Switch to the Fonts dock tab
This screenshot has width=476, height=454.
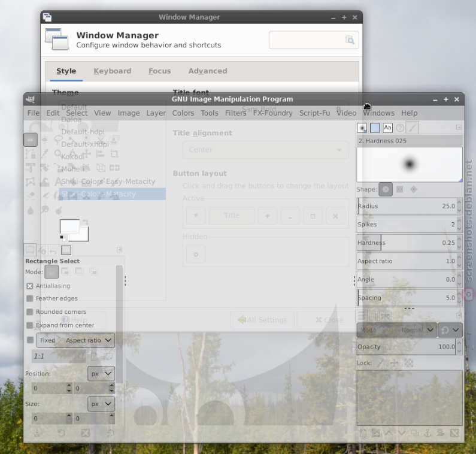coord(387,128)
